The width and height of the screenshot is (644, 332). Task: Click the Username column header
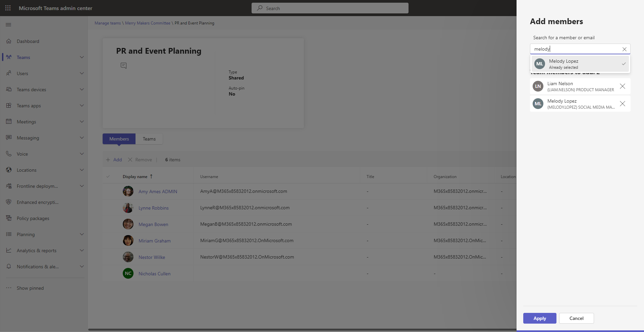(209, 177)
